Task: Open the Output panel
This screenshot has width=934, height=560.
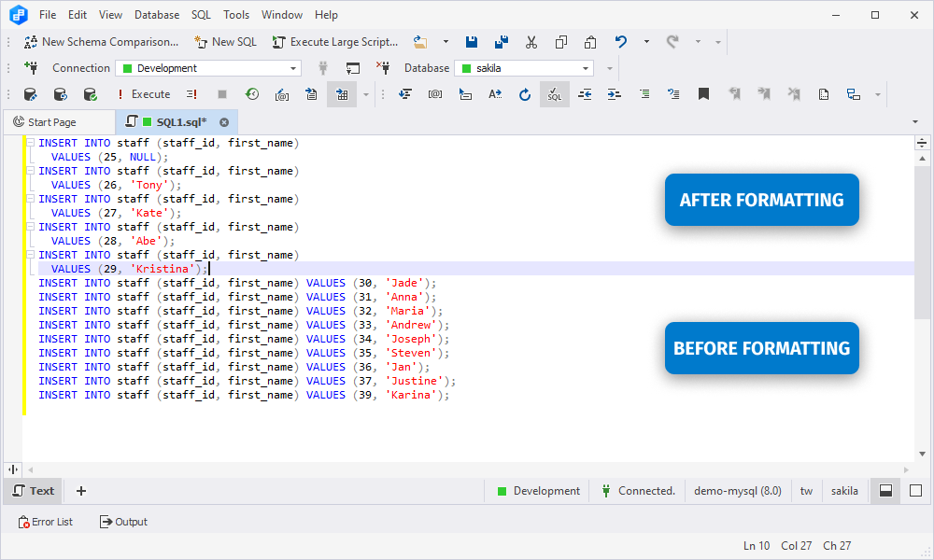Action: (x=123, y=522)
